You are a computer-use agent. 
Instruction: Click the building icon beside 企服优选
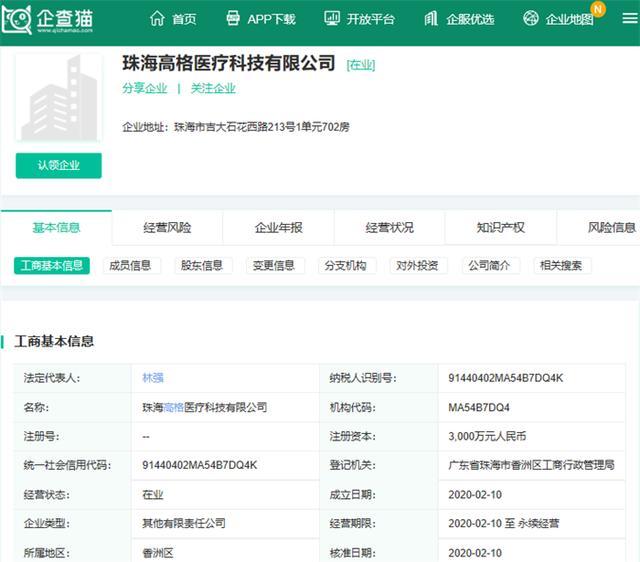[431, 18]
